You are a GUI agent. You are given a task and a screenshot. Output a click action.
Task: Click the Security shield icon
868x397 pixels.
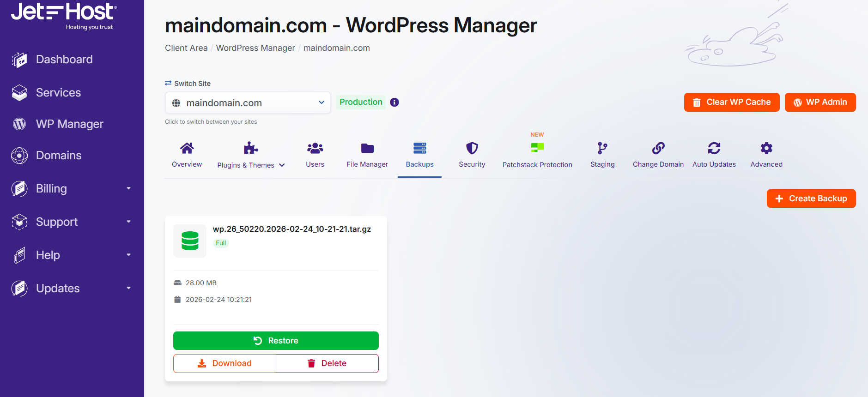click(472, 148)
